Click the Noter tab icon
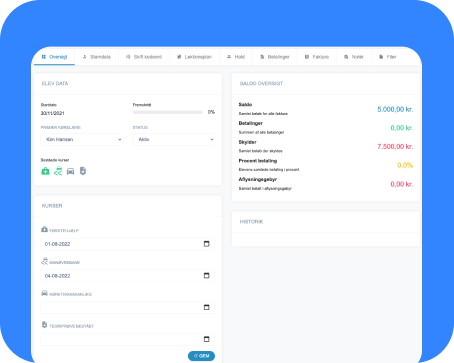Image resolution: width=454 pixels, height=363 pixels. 346,57
